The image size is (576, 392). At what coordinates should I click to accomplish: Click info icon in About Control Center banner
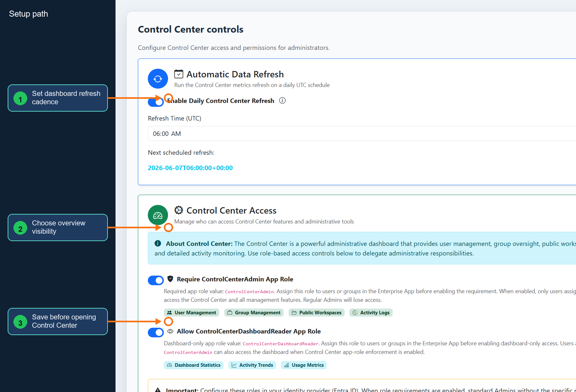click(x=158, y=243)
